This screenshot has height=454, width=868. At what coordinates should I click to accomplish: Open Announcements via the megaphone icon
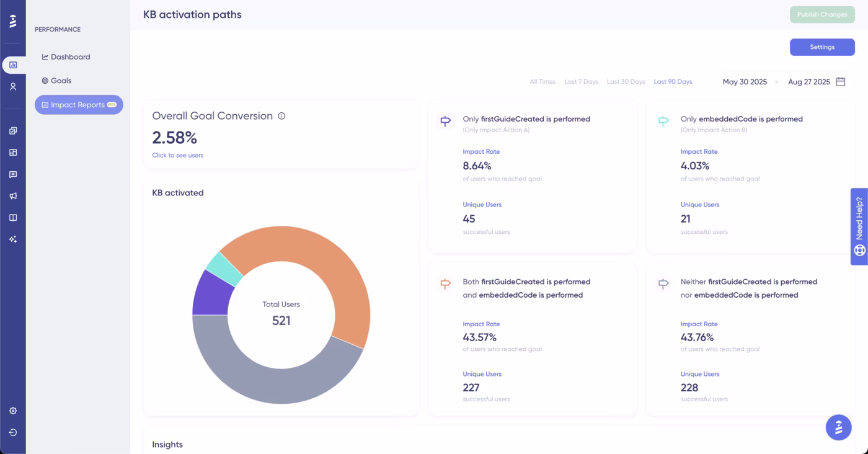pos(13,196)
